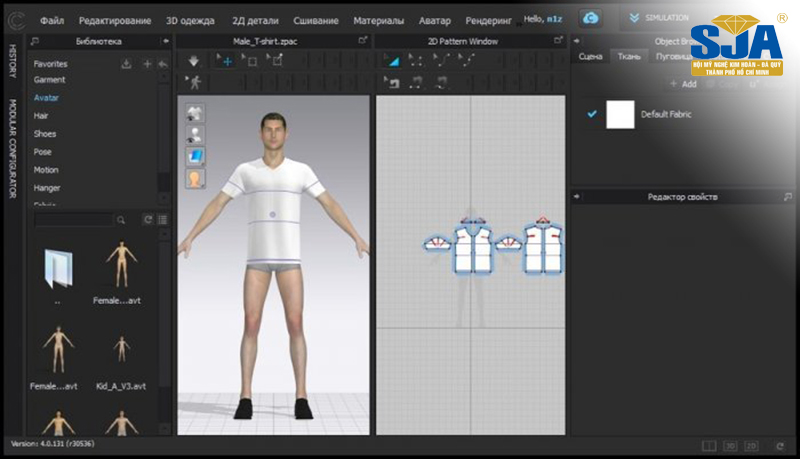Pop out the 2D Pattern Window

[x=559, y=41]
